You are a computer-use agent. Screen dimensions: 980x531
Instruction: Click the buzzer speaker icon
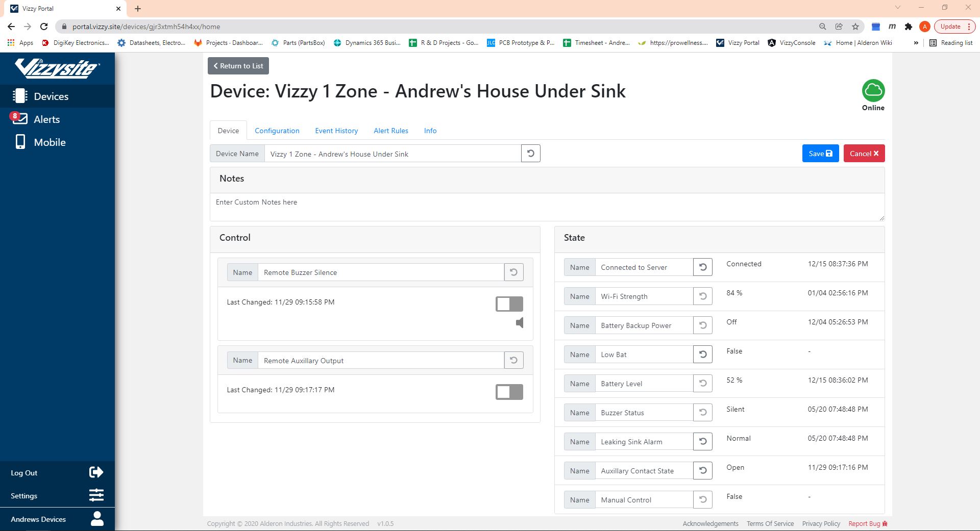(520, 322)
